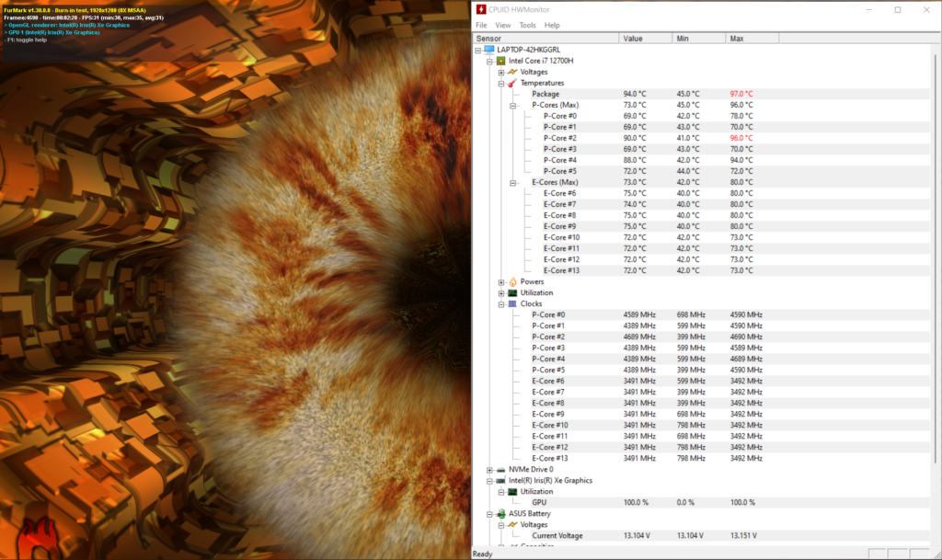Open the View menu
Screen dimensions: 942x560
point(502,25)
